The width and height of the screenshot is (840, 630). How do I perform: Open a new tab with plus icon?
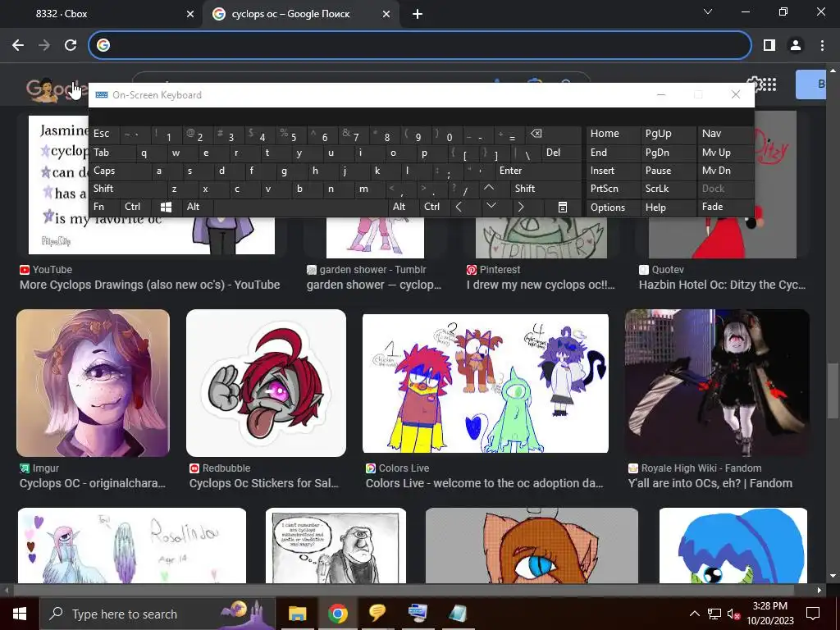point(418,14)
